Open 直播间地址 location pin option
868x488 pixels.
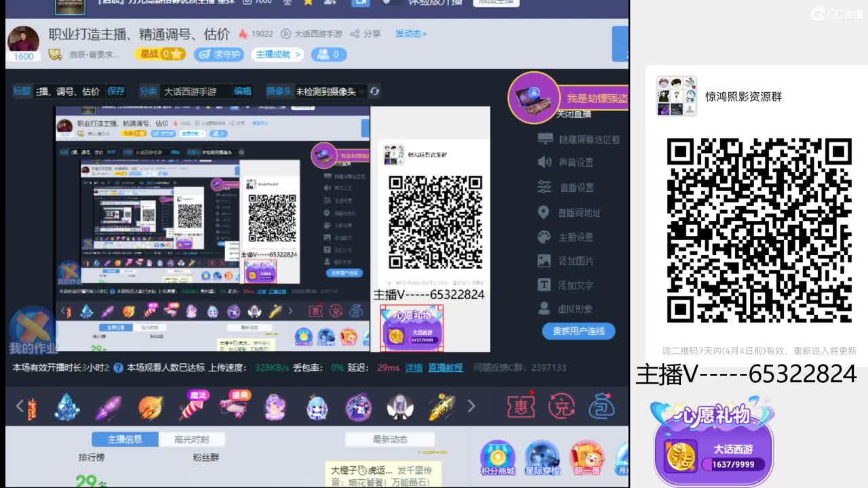point(569,212)
